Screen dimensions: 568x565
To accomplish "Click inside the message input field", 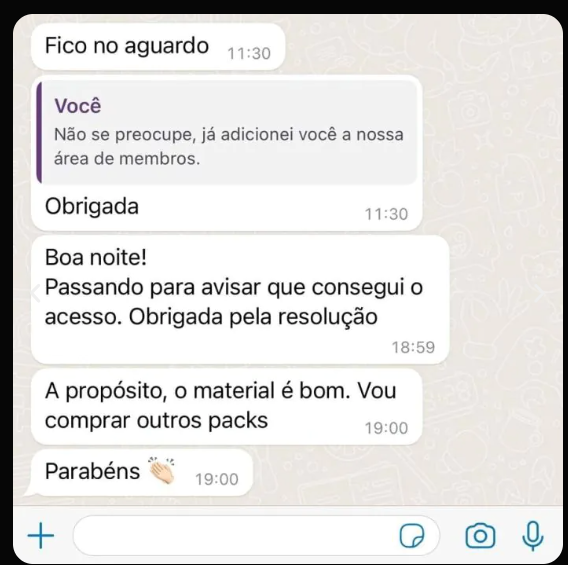I will (x=256, y=535).
